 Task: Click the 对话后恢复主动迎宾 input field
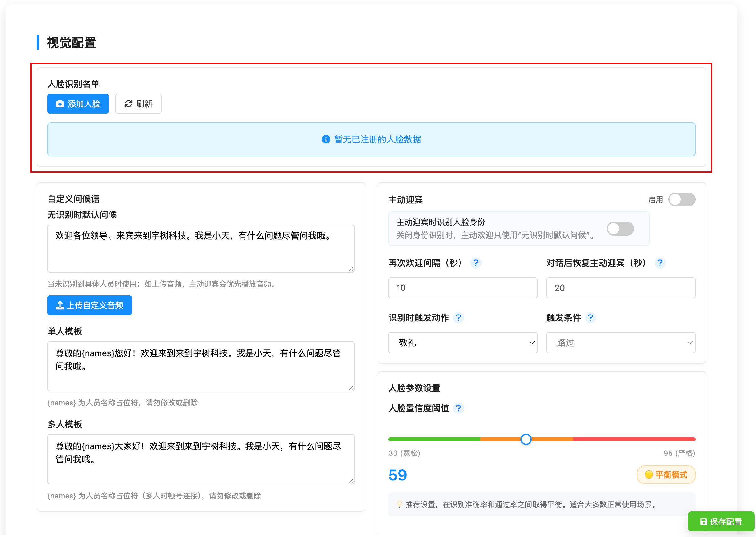tap(621, 288)
